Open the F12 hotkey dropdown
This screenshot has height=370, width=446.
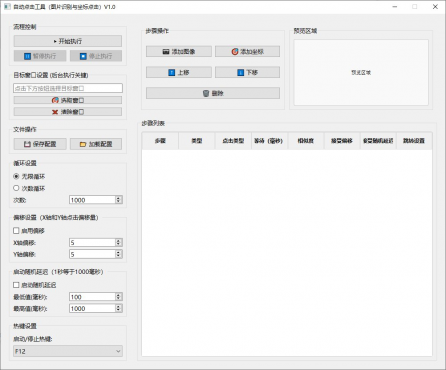pos(68,351)
